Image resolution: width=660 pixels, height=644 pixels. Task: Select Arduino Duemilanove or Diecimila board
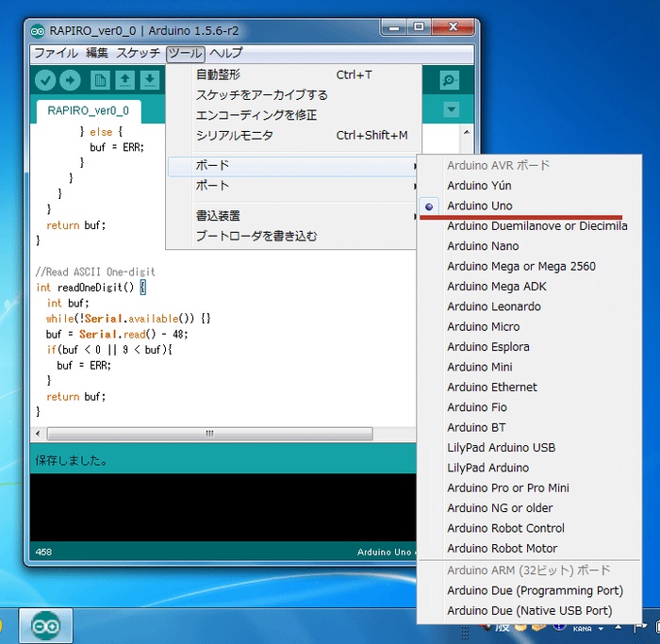point(529,226)
